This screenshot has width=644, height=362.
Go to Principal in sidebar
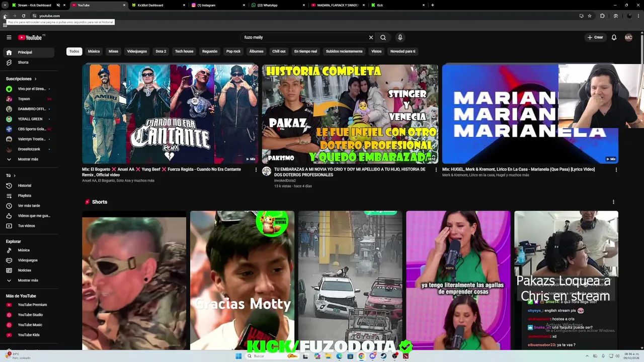click(x=28, y=52)
